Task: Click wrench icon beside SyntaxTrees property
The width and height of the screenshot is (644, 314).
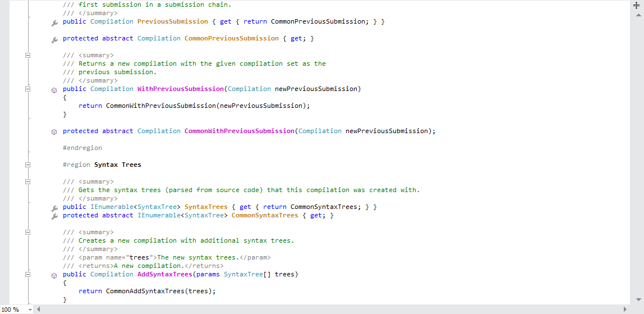Action: click(x=54, y=209)
